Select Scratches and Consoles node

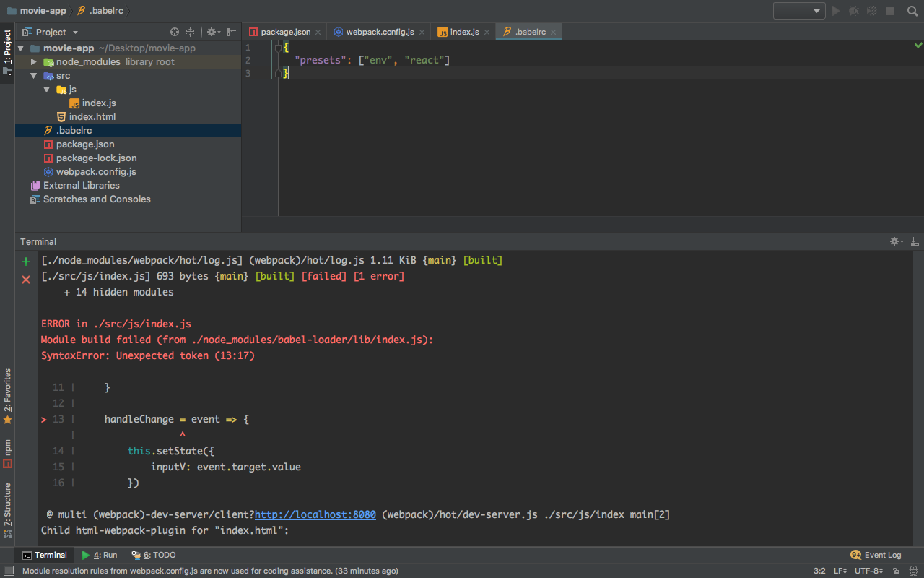[x=97, y=199]
